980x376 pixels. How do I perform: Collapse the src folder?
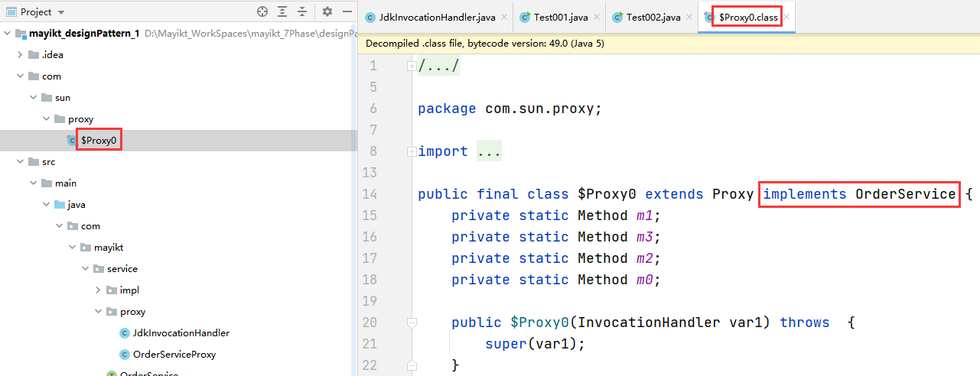(x=20, y=162)
